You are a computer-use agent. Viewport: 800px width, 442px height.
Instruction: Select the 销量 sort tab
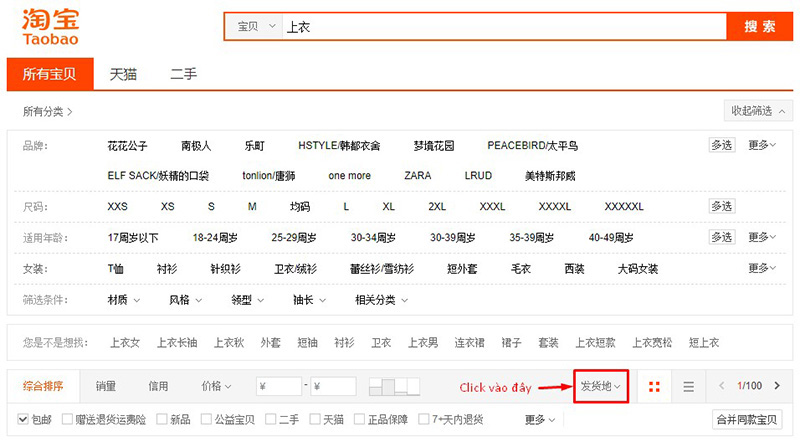[x=105, y=386]
